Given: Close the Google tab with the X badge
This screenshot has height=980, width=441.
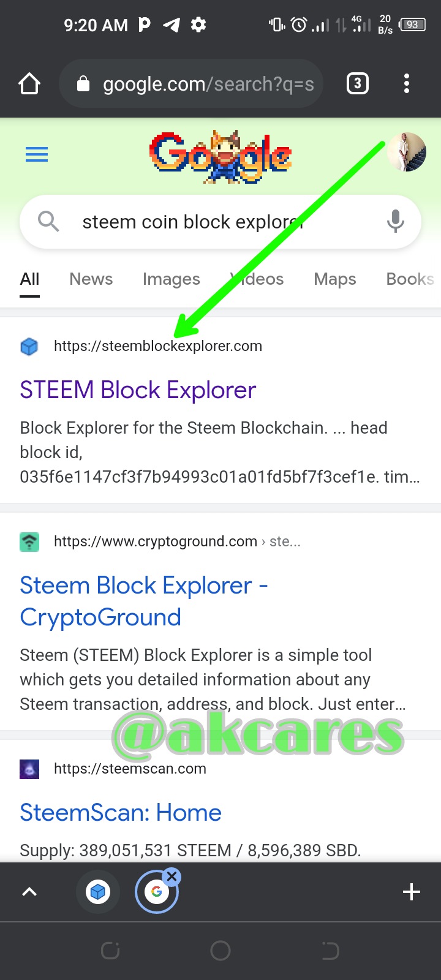Looking at the screenshot, I should pyautogui.click(x=172, y=876).
